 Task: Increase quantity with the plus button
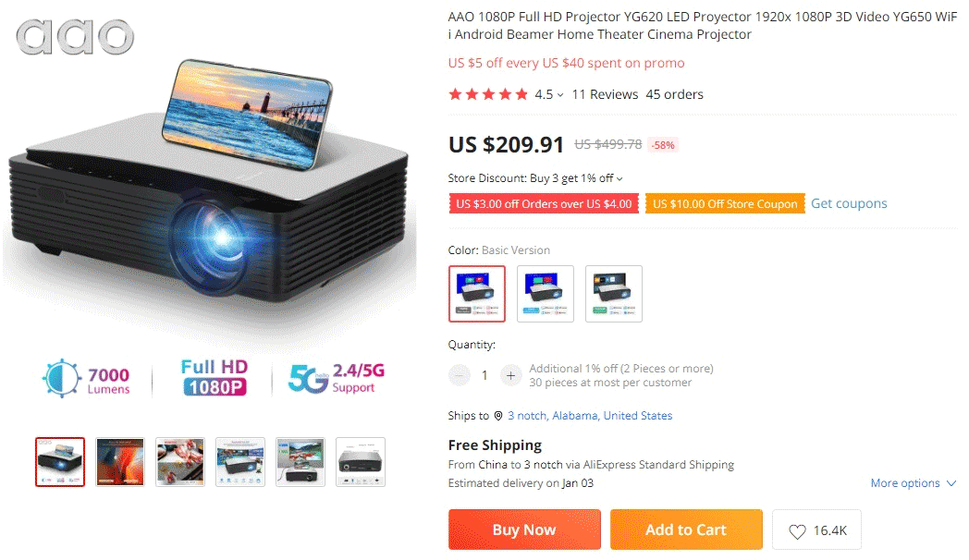coord(510,375)
